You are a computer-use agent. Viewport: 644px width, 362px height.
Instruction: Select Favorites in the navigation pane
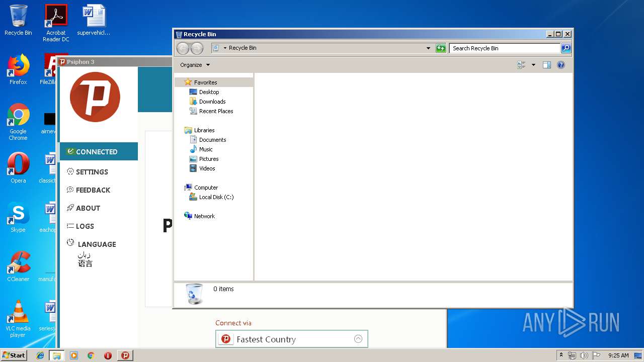(206, 82)
